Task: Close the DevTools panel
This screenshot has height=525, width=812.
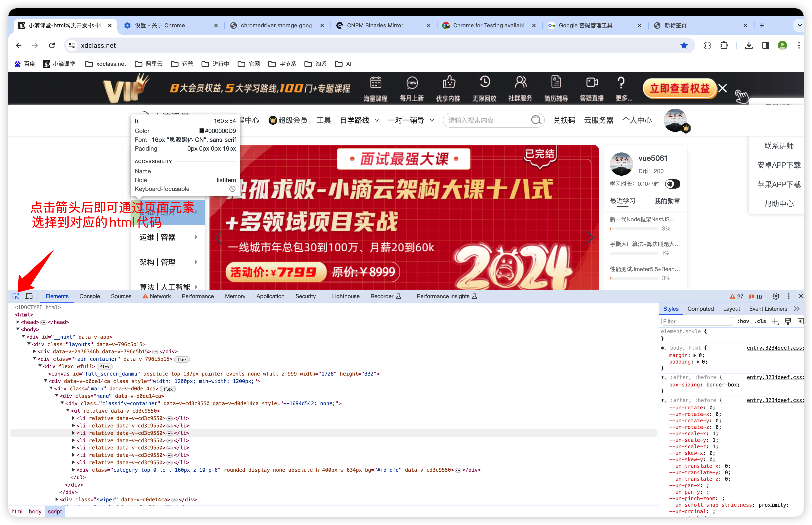Action: click(x=800, y=296)
